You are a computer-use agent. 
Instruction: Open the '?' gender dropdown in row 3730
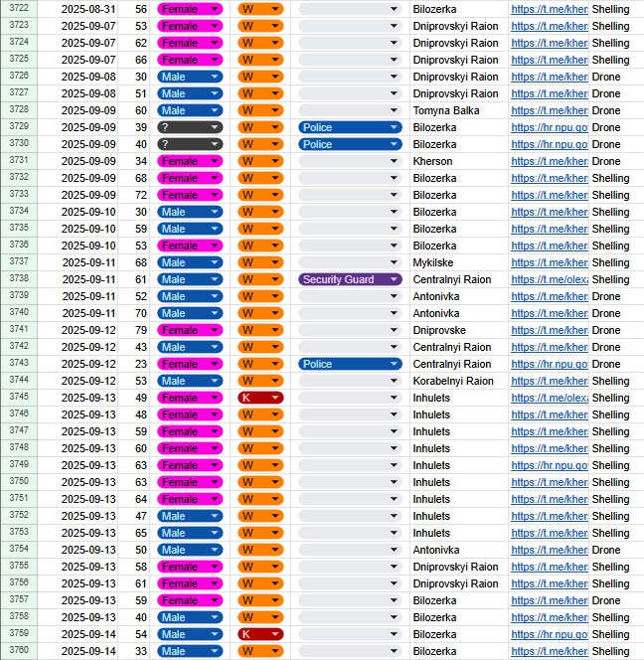pyautogui.click(x=190, y=144)
